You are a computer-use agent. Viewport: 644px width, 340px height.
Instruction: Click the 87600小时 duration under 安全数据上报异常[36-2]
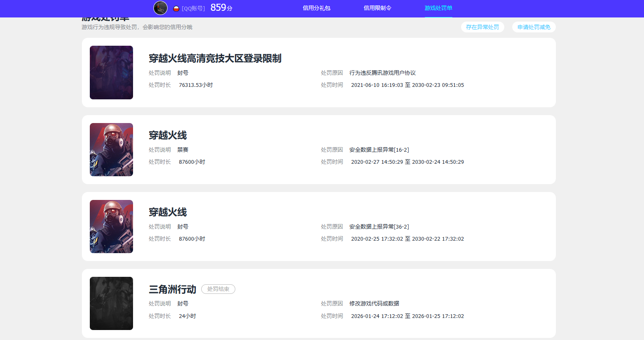[x=192, y=239]
